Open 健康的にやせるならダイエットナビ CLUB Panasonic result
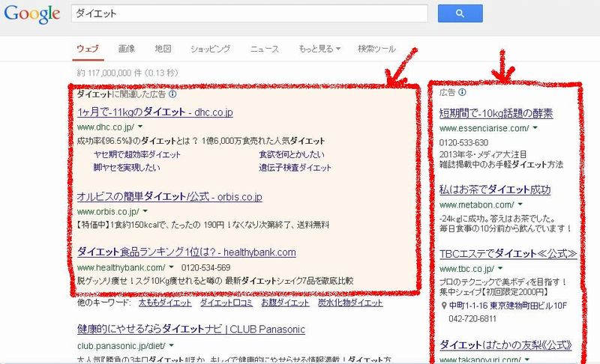600x364 pixels. 191,330
